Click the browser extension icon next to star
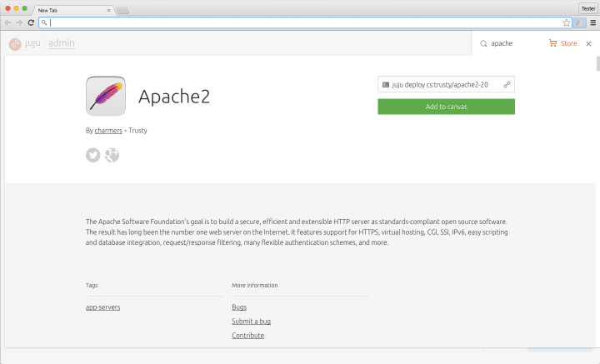This screenshot has height=364, width=600. click(579, 23)
